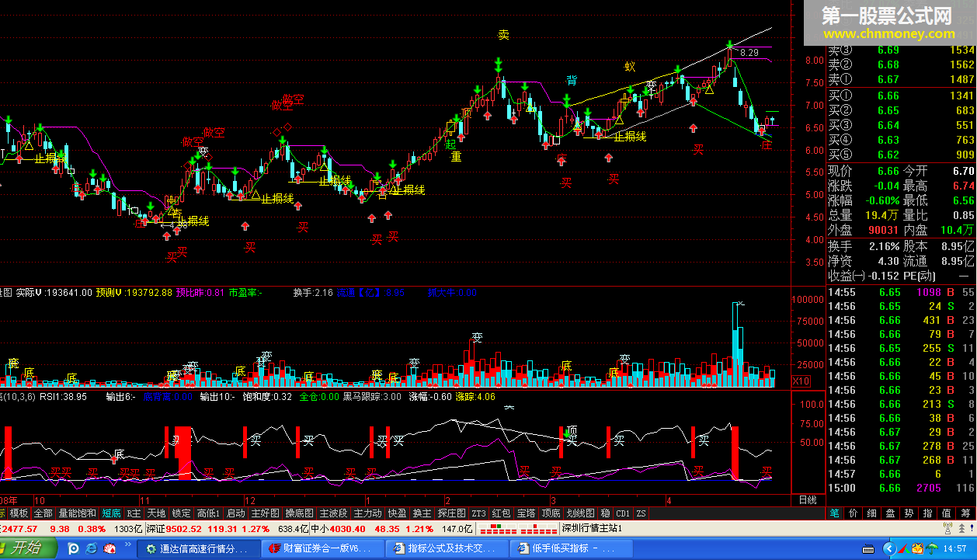Select the 主波段 indicator tab

[x=333, y=513]
